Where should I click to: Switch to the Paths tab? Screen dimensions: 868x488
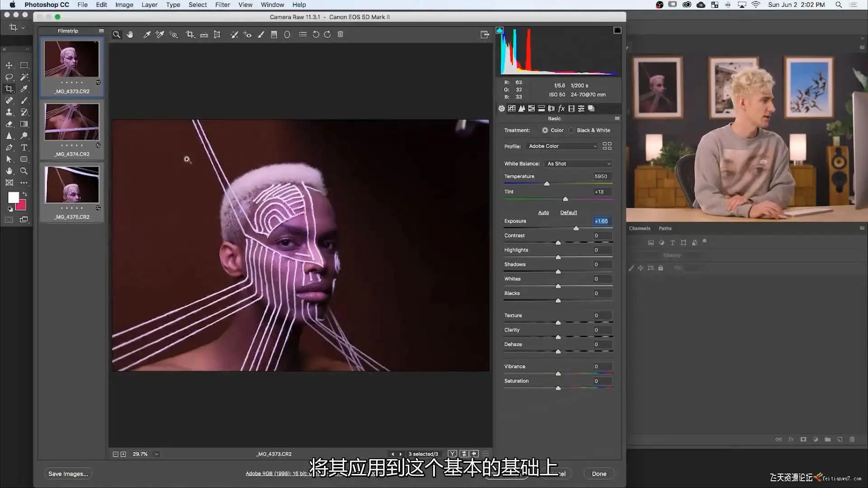tap(665, 228)
